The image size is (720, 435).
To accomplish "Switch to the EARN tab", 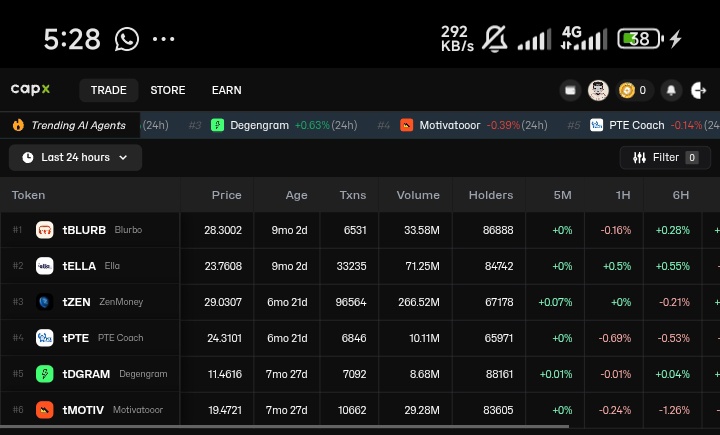I will click(227, 90).
